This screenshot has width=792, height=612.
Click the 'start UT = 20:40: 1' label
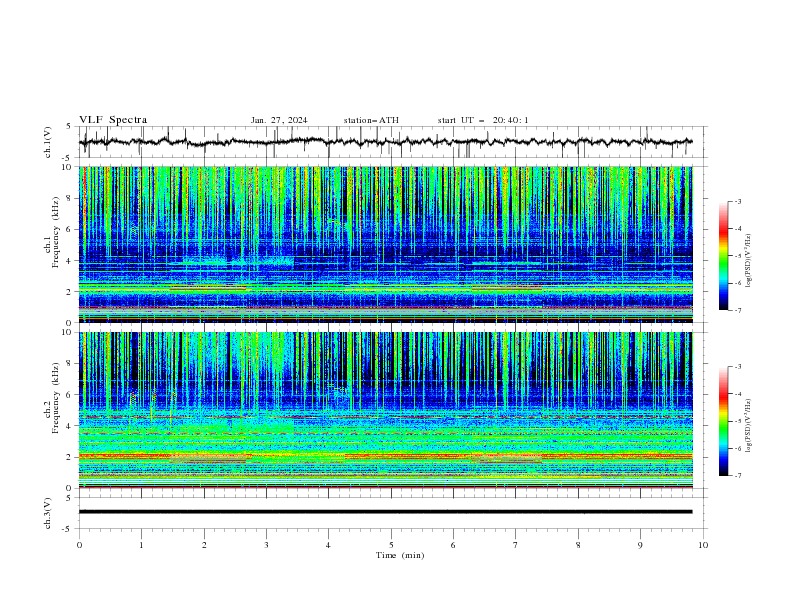483,120
